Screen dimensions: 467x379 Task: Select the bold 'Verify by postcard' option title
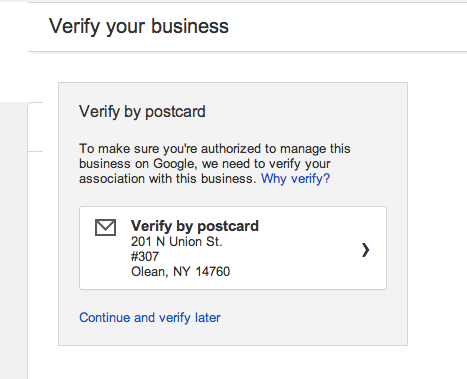coord(195,226)
